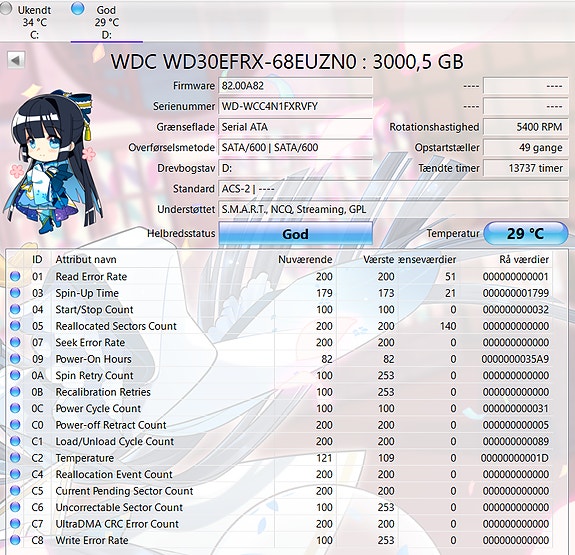
Task: Click the Write Error Rate status orb
Action: click(x=15, y=540)
